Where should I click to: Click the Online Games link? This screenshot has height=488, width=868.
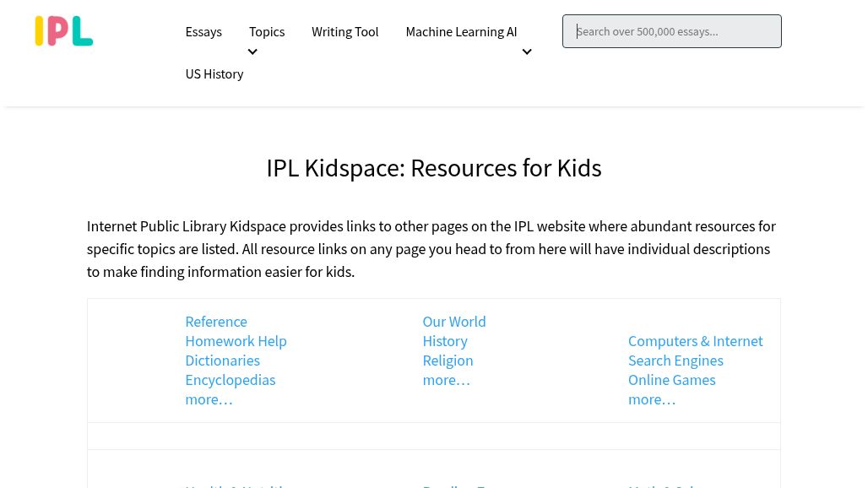671,380
